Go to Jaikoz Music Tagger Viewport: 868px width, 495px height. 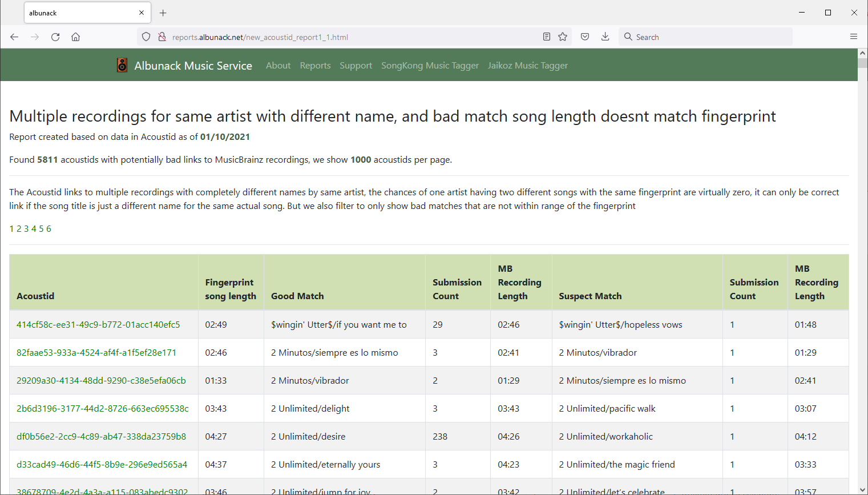coord(527,66)
